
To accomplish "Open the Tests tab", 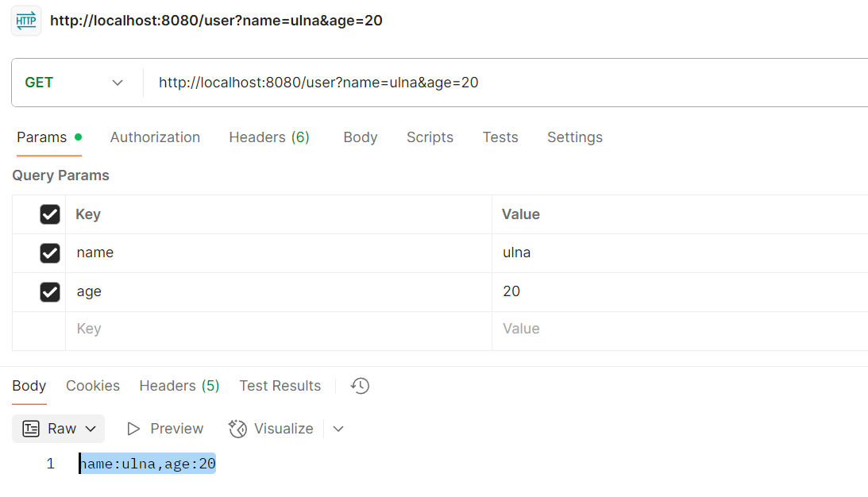I will pyautogui.click(x=500, y=137).
